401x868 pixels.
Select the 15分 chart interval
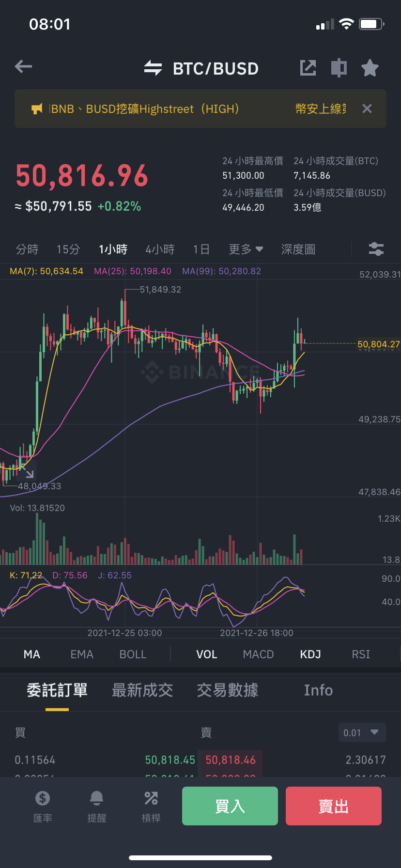pos(68,249)
